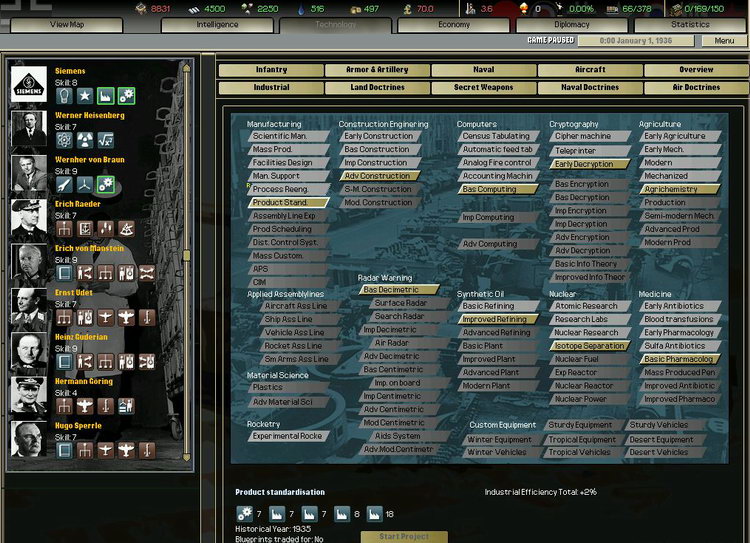The width and height of the screenshot is (750, 543).
Task: Select the Process Reeng. technology
Action: (288, 189)
